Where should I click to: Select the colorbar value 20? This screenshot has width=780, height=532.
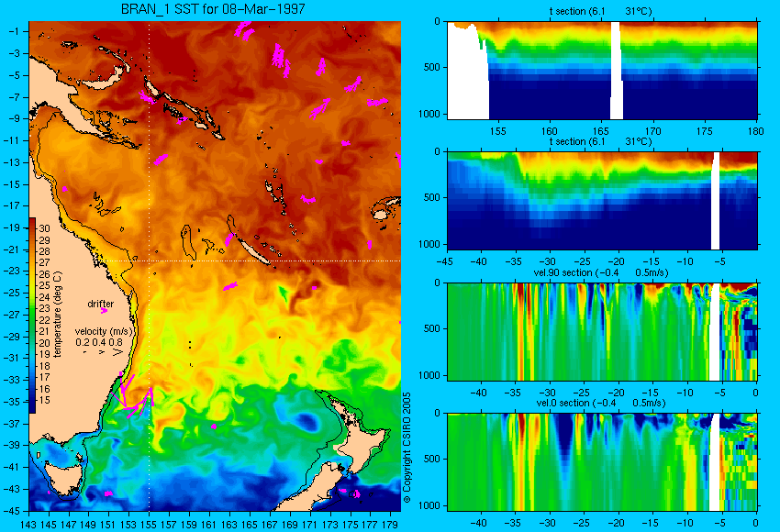coord(44,342)
